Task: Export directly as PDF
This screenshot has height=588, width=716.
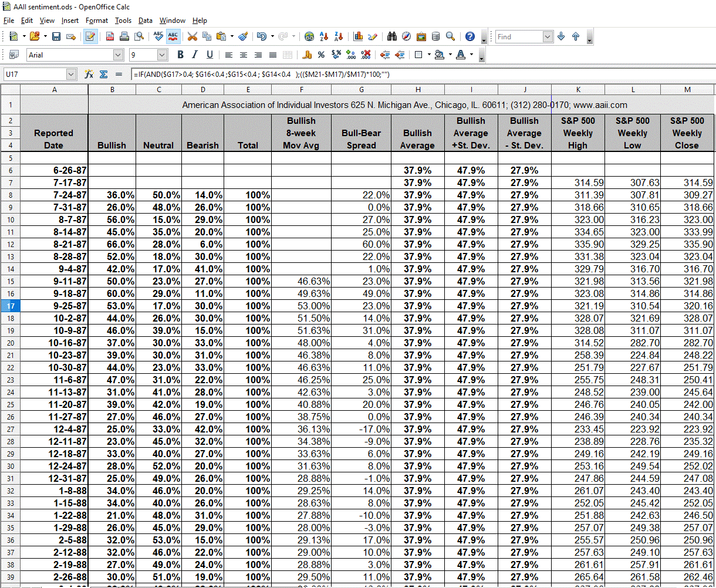Action: click(x=110, y=36)
